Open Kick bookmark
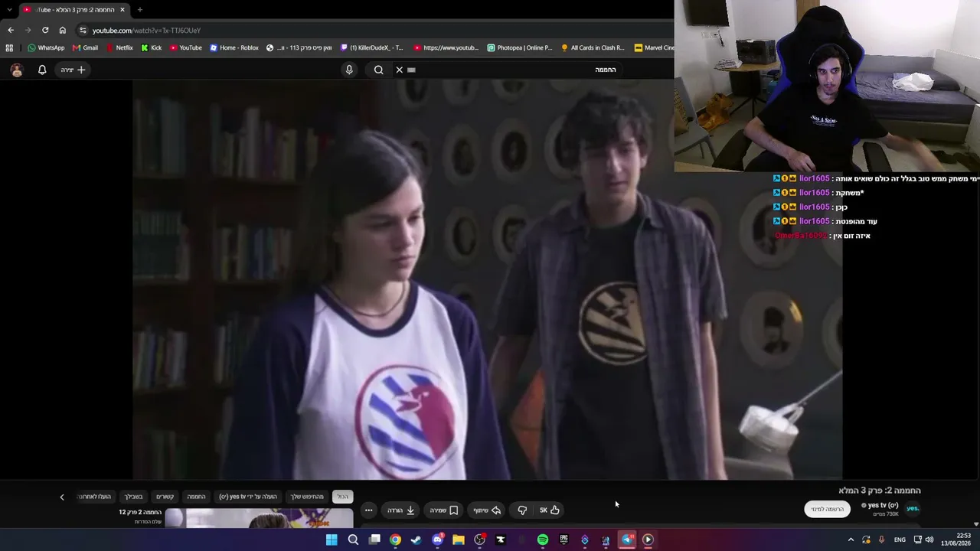 point(151,47)
